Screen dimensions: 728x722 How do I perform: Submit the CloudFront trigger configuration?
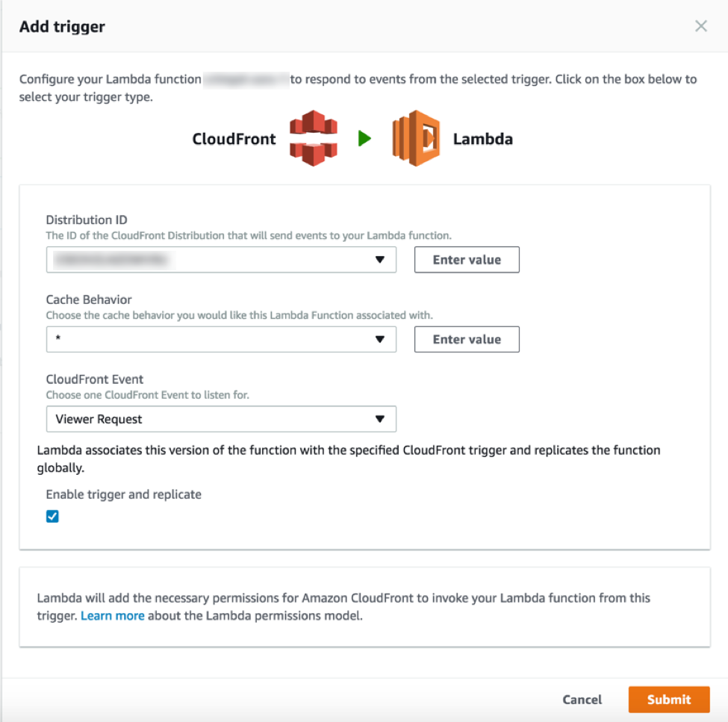(668, 700)
